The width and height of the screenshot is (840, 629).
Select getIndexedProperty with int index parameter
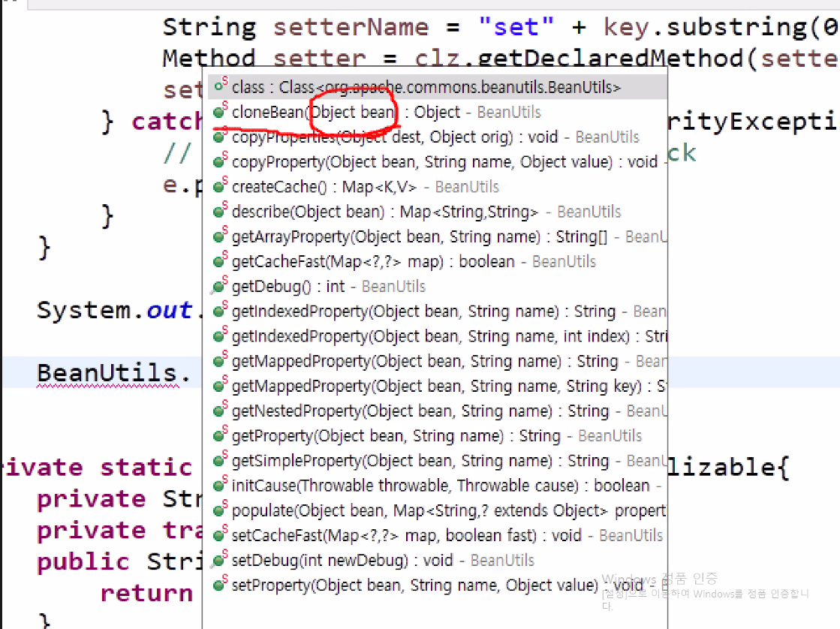coord(437,336)
